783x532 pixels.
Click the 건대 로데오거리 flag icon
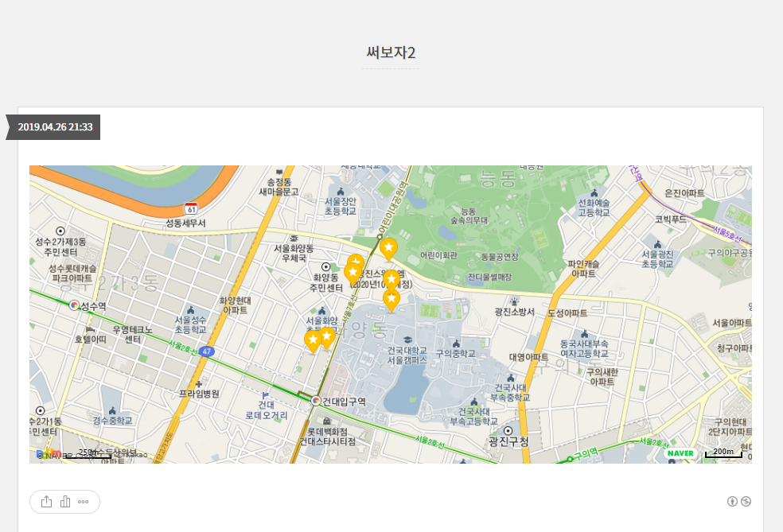[x=266, y=395]
